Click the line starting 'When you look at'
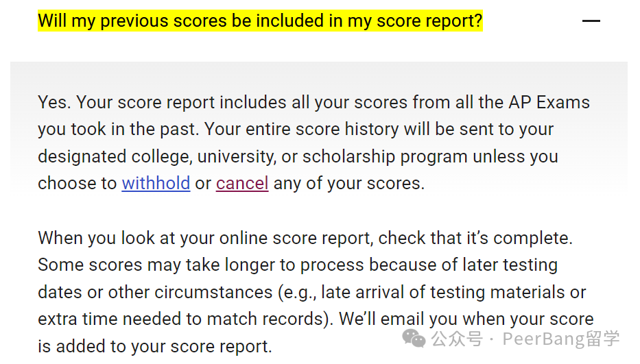The image size is (640, 364). coord(305,238)
